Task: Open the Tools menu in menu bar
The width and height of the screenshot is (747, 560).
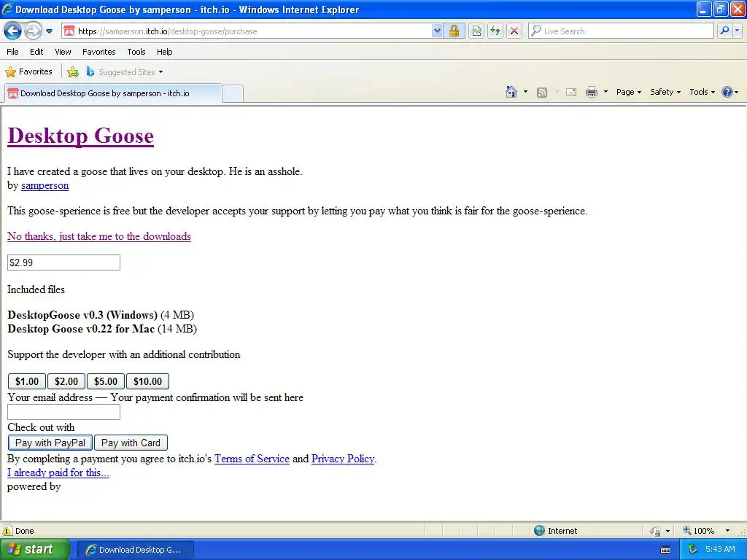Action: click(136, 52)
